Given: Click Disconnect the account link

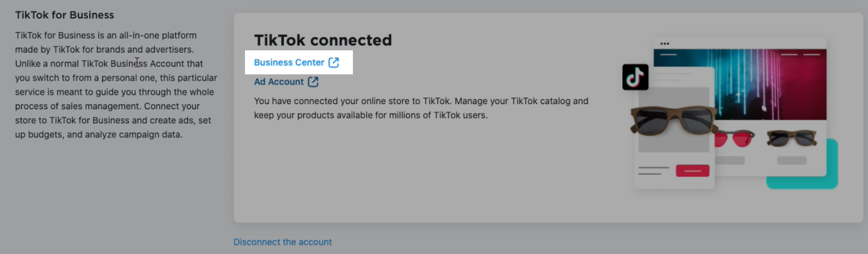Looking at the screenshot, I should coord(283,242).
